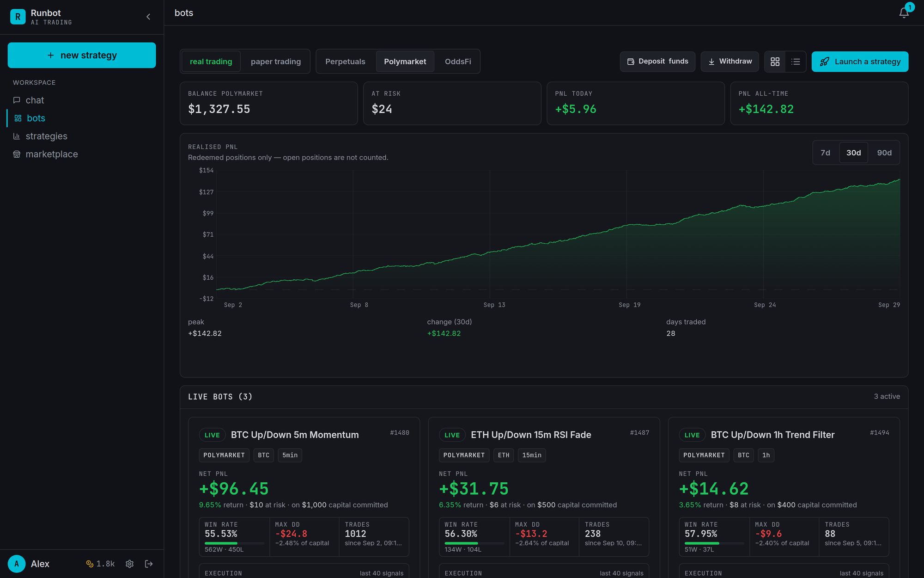Select the OddsFi tab
924x578 pixels.
point(458,61)
